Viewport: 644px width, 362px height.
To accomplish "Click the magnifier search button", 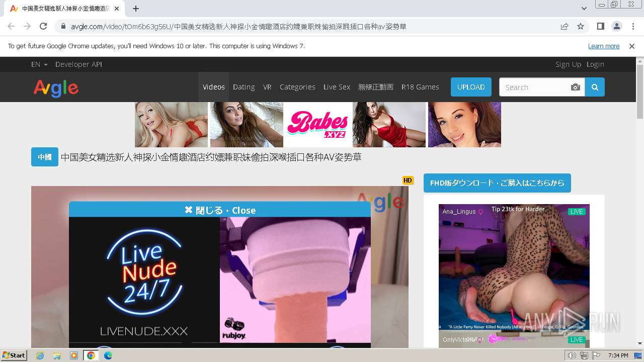I will [x=595, y=87].
